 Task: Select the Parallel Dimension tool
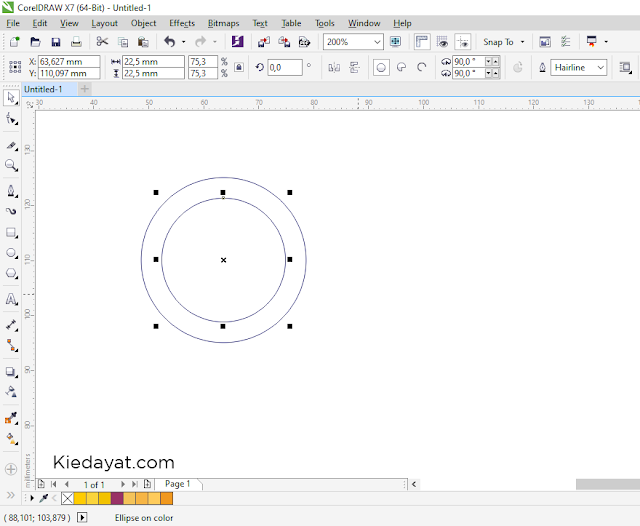click(x=11, y=325)
